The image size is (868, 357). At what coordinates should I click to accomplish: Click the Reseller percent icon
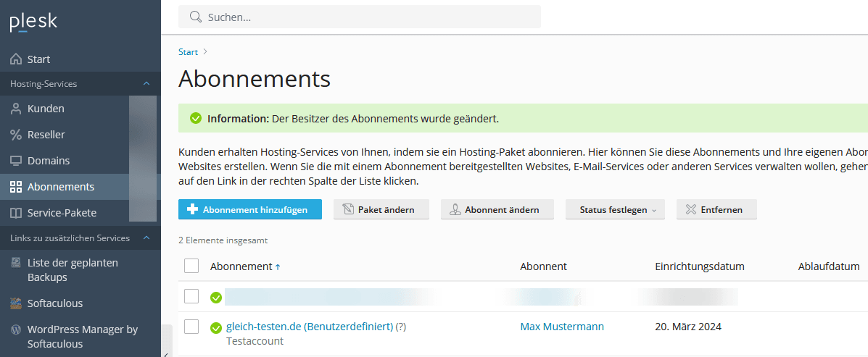click(16, 135)
